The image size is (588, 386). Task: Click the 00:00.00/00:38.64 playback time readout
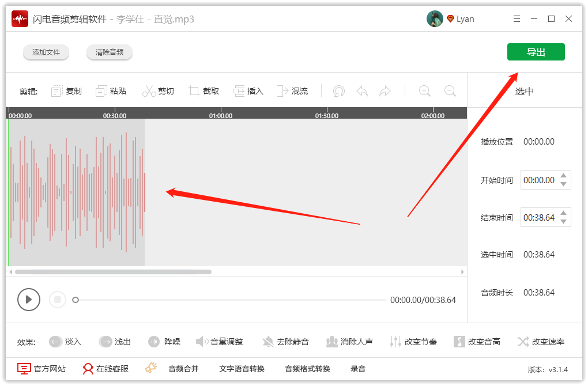tap(423, 300)
